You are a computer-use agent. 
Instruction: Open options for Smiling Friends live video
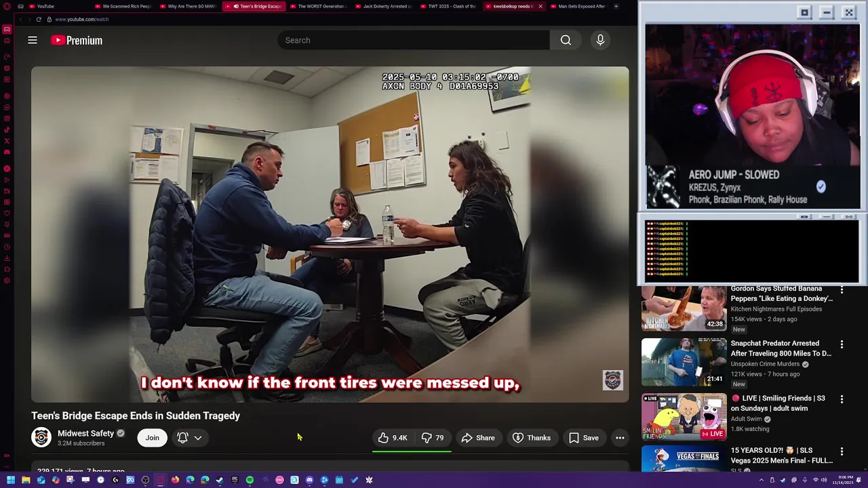(x=842, y=400)
